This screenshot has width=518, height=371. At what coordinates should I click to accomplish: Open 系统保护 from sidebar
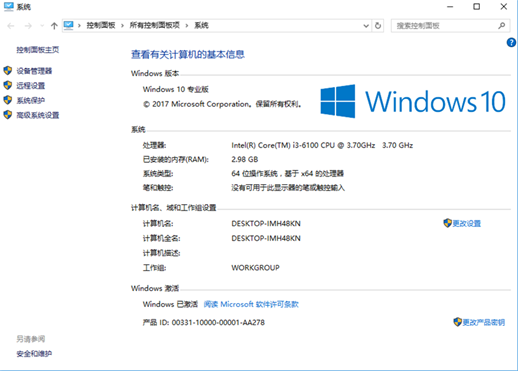(31, 100)
